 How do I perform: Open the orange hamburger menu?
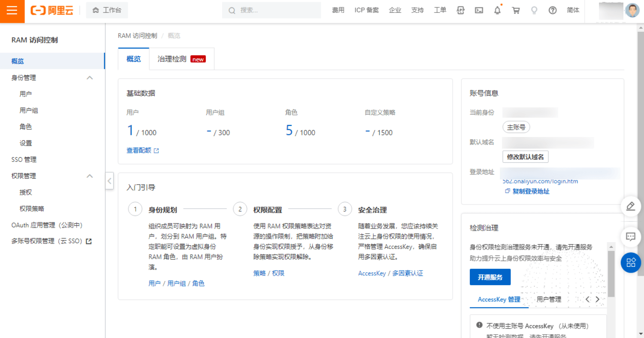(x=12, y=11)
